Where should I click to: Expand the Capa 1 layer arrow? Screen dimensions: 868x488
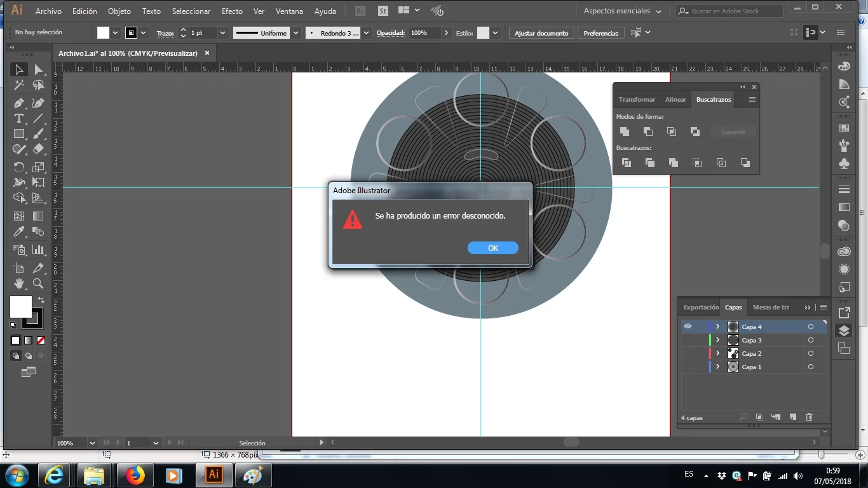pos(717,367)
